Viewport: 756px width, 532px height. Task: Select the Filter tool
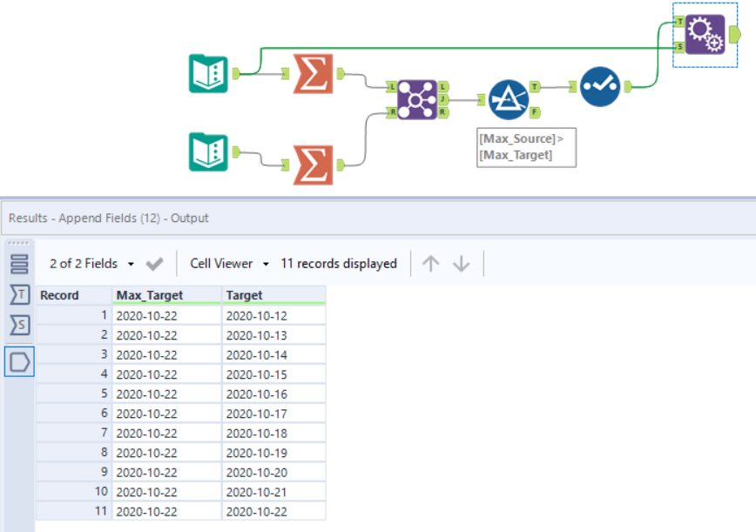[509, 99]
